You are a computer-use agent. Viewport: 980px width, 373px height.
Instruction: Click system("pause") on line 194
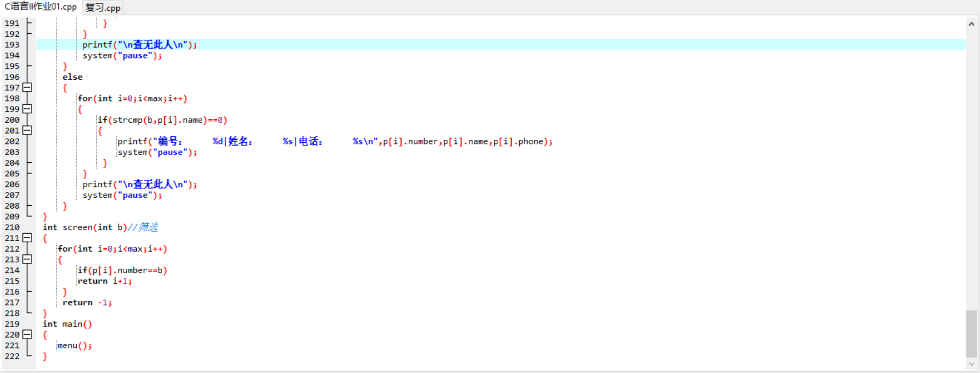[122, 56]
